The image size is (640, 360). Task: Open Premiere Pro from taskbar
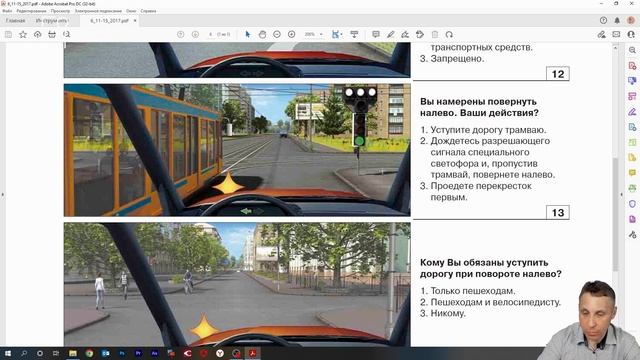138,353
